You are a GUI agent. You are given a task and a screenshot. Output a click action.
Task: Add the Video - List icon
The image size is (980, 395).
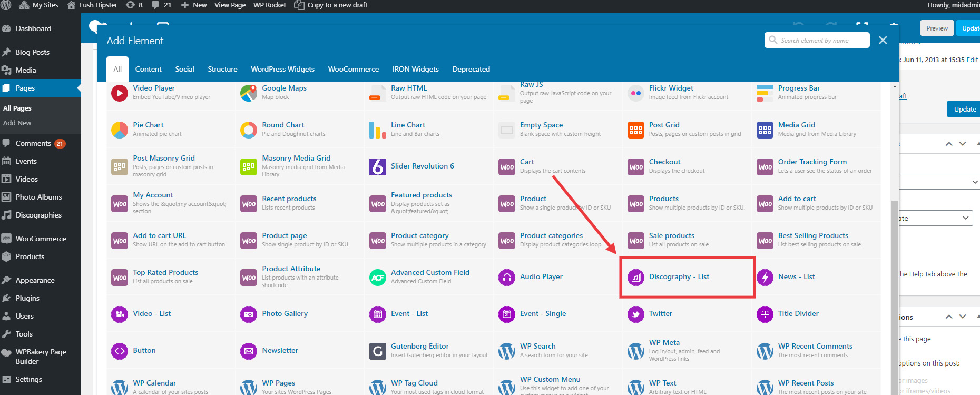pyautogui.click(x=120, y=314)
